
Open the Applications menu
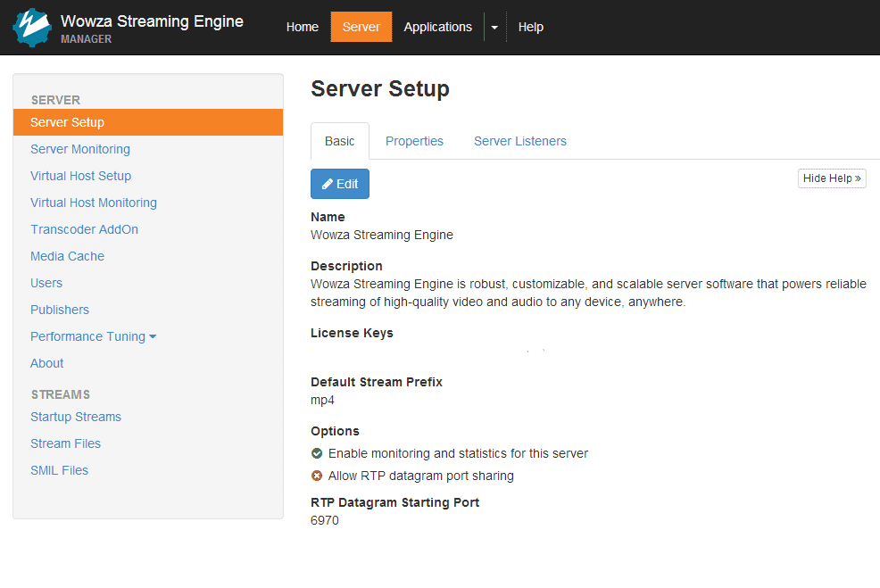click(x=437, y=27)
